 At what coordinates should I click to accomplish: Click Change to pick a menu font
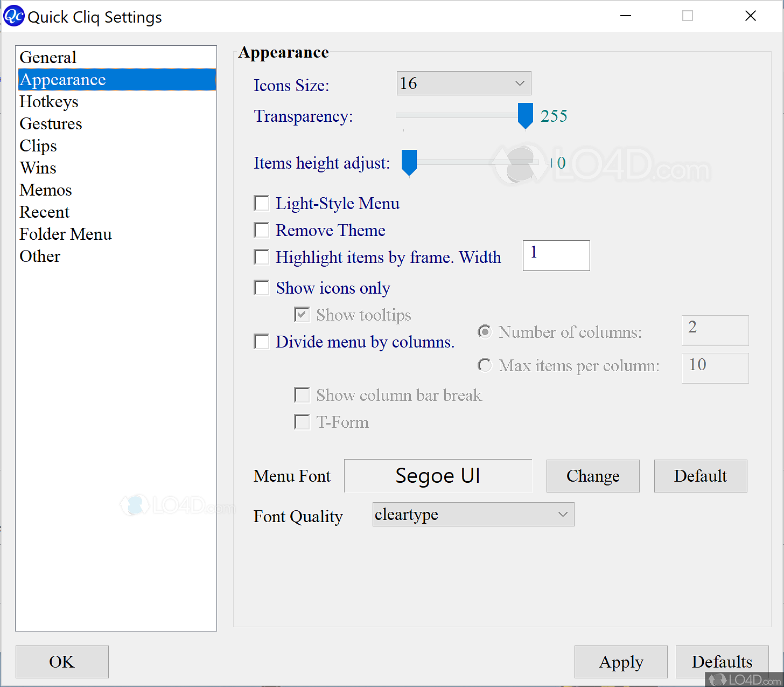(x=592, y=476)
